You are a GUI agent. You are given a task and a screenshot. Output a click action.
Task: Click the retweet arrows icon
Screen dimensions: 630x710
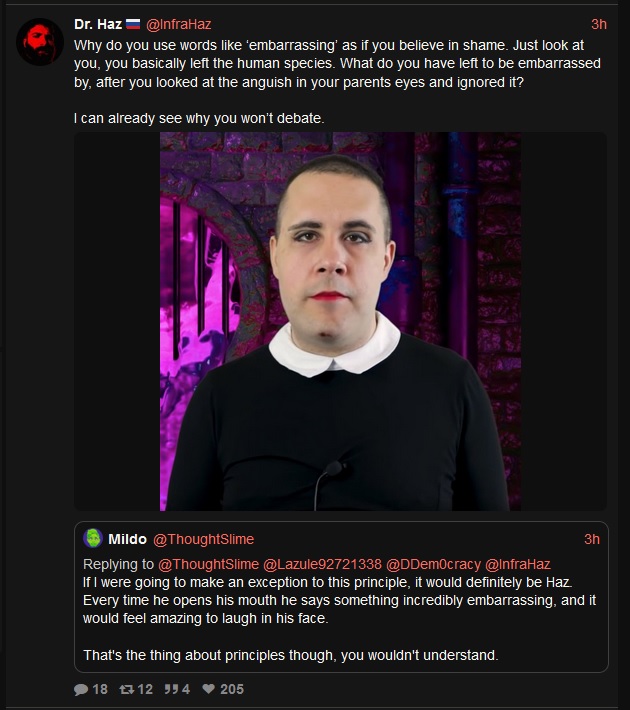pyautogui.click(x=126, y=689)
